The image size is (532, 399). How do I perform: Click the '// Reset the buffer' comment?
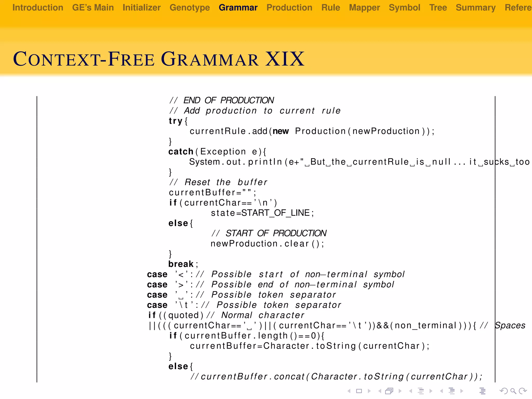(218, 182)
